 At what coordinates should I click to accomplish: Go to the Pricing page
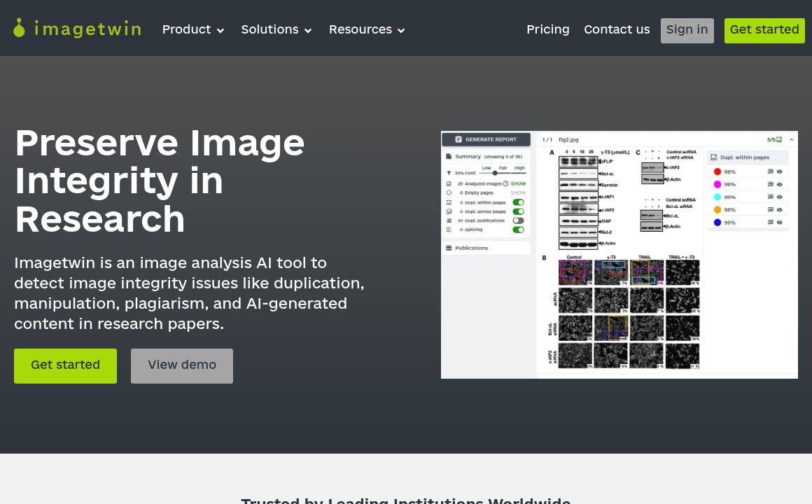(x=548, y=30)
